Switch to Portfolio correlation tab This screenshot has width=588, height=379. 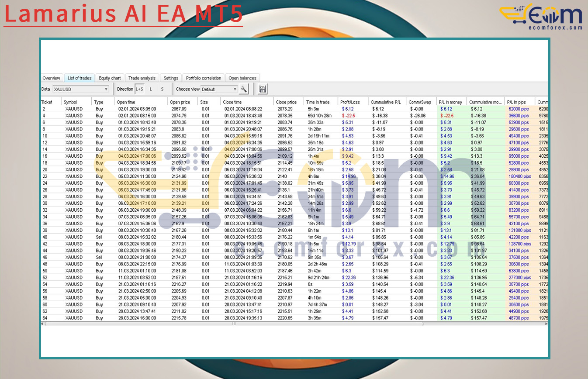pyautogui.click(x=204, y=78)
